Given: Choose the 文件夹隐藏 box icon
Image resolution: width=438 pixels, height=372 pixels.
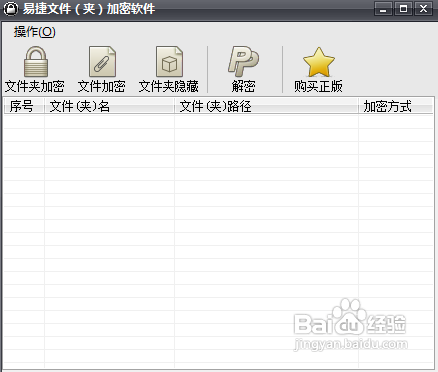Looking at the screenshot, I should (x=169, y=62).
